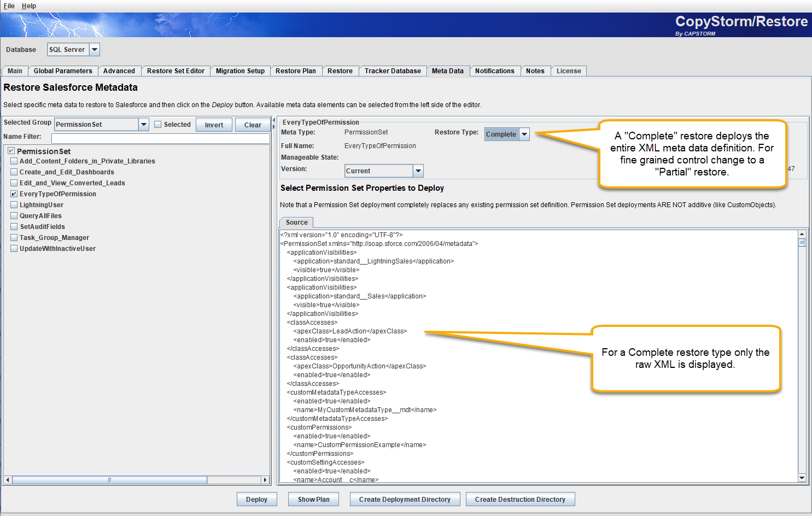Image resolution: width=812 pixels, height=516 pixels.
Task: Click the standard__Sales application XML line
Action: (360, 296)
